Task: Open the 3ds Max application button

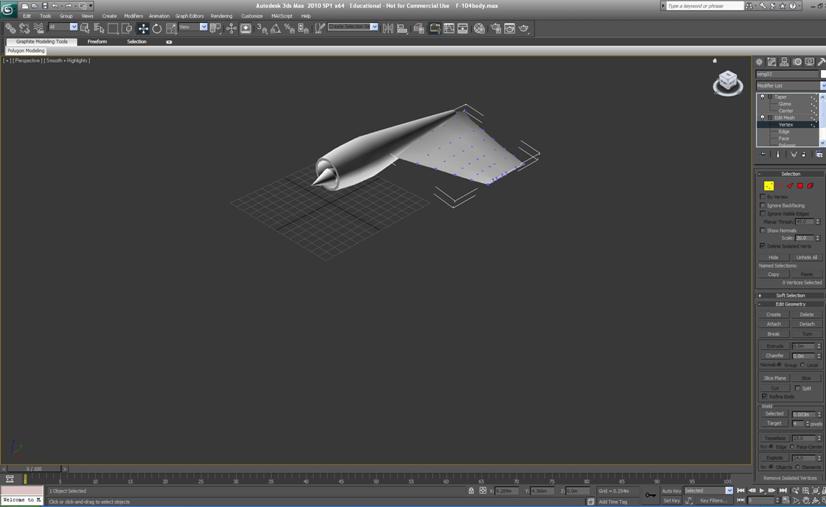Action: point(8,9)
